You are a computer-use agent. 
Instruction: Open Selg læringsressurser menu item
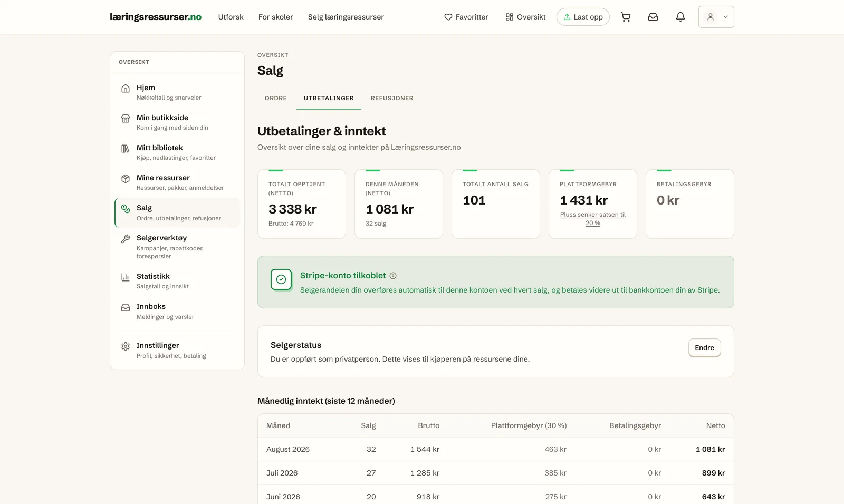tap(346, 17)
